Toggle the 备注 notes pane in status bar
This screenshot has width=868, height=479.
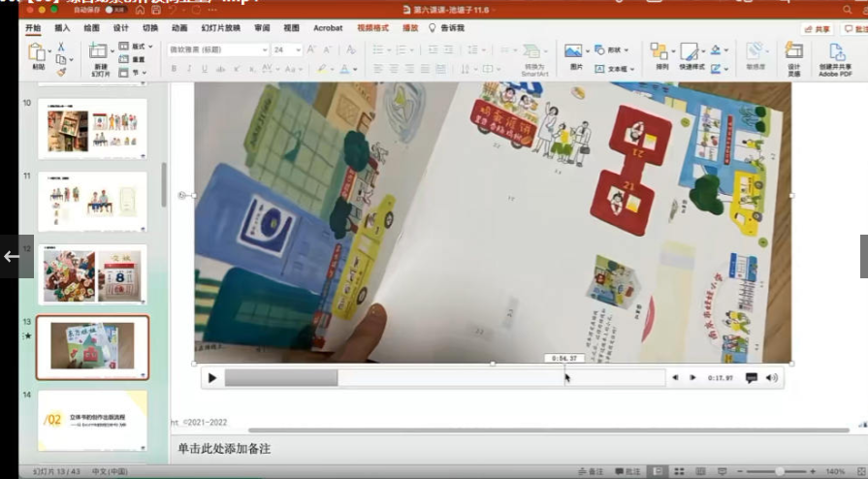click(590, 471)
